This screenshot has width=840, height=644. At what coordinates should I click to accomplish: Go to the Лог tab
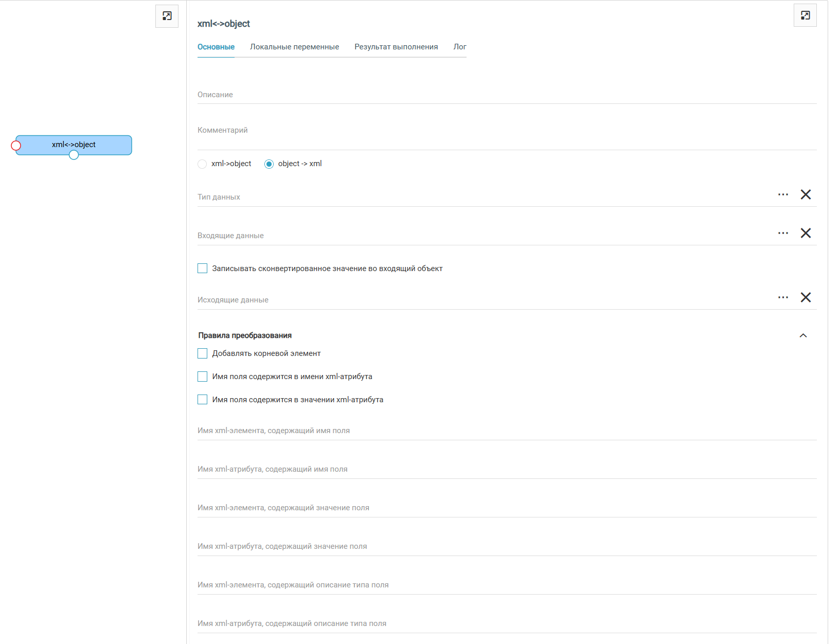(x=459, y=47)
